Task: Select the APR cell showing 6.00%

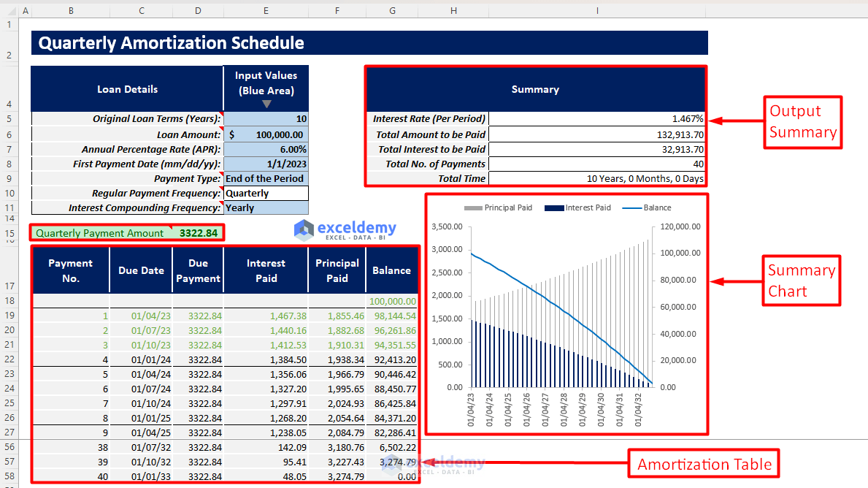Action: pyautogui.click(x=265, y=149)
